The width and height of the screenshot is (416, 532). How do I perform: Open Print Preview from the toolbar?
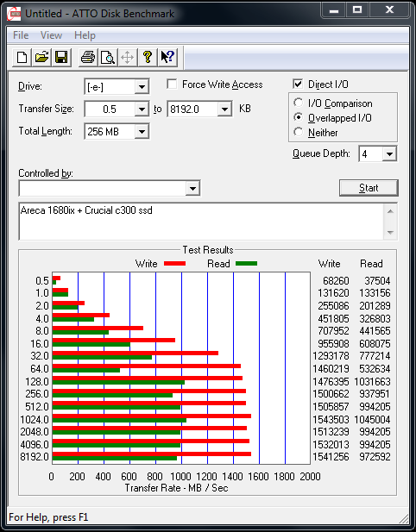click(x=108, y=57)
